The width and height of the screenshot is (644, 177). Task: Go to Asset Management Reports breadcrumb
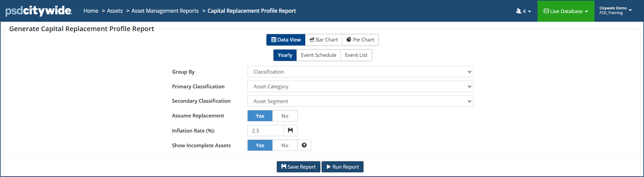[165, 11]
